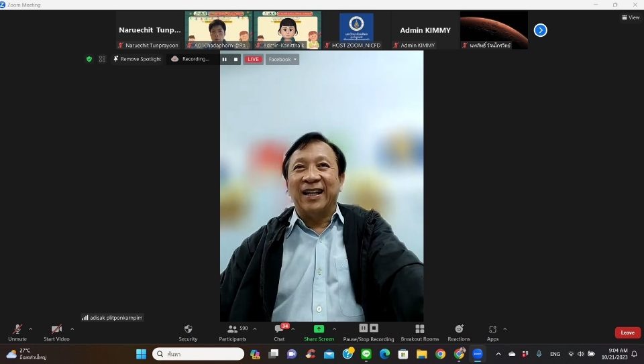
Task: Select the Mars background participant thumbnail
Action: (x=494, y=30)
